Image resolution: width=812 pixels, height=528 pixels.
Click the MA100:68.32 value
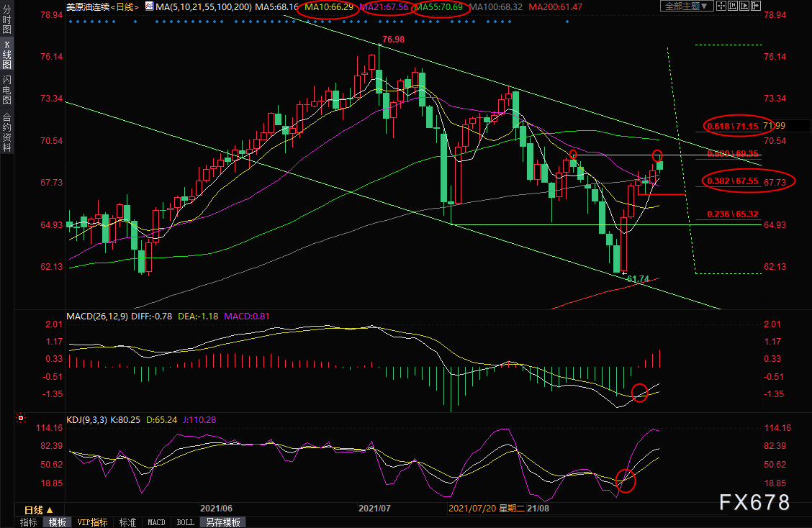(496, 7)
